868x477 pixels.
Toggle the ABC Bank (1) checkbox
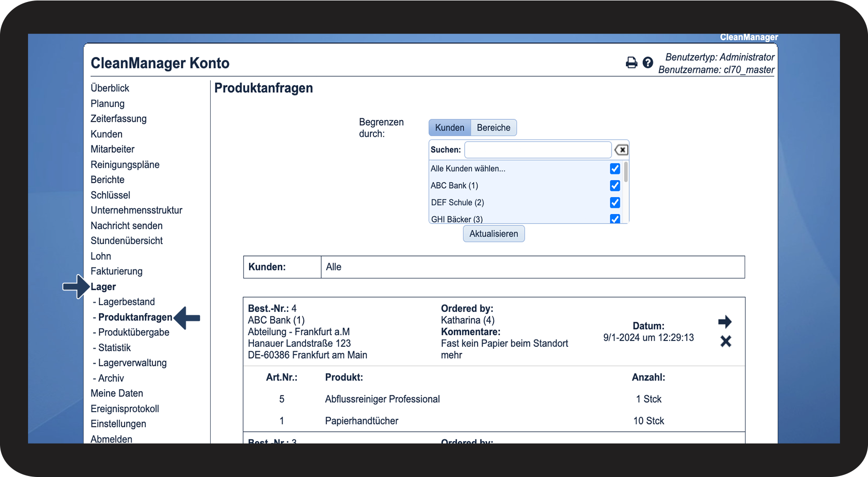click(x=615, y=186)
